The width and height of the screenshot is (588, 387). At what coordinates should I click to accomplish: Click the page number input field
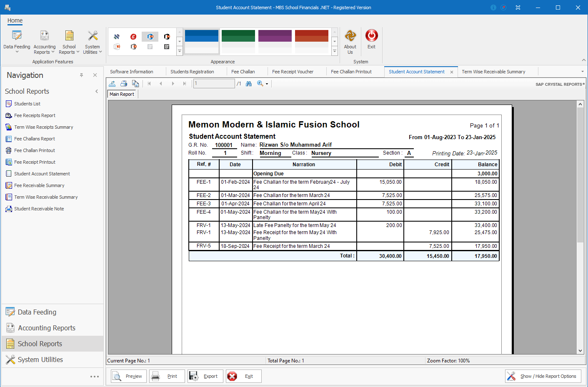(x=214, y=84)
